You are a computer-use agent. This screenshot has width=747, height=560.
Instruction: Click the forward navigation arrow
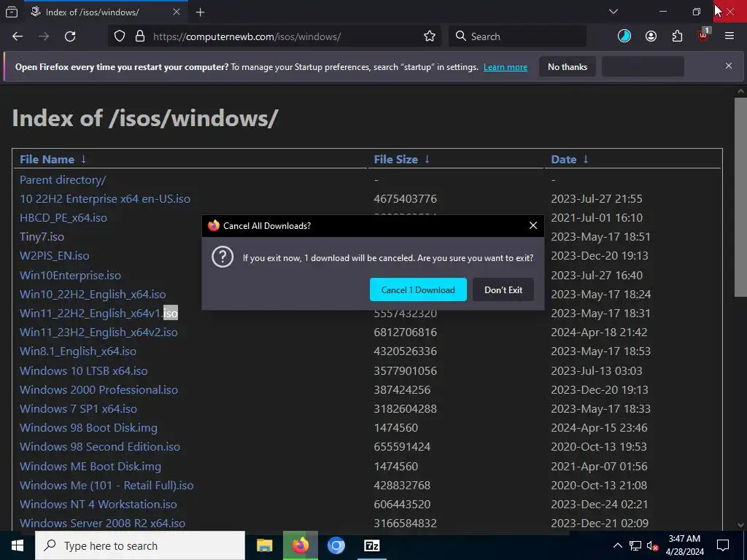(44, 36)
